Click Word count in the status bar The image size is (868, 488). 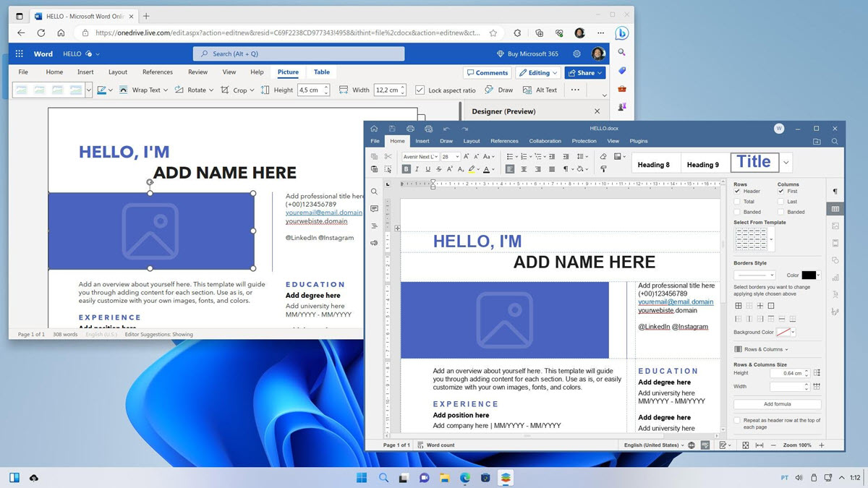tap(440, 445)
